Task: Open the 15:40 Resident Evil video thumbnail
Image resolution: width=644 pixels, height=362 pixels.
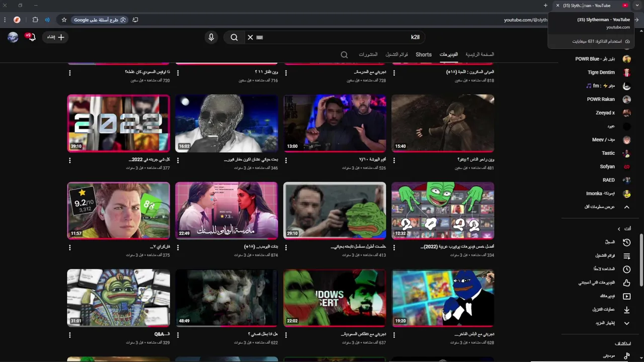Action: pos(443,123)
